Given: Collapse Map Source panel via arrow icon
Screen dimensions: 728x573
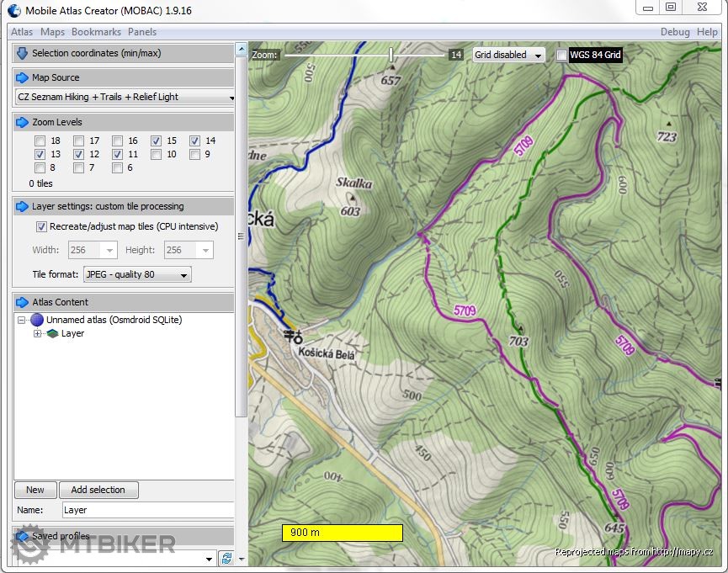Looking at the screenshot, I should (22, 77).
